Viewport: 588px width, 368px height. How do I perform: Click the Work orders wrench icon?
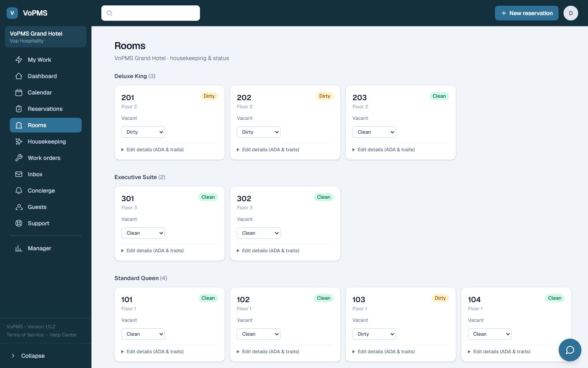[x=19, y=158]
